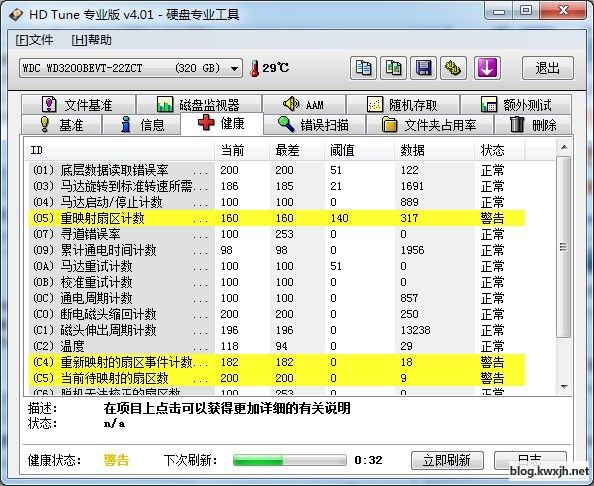Screen dimensions: 594x486
Task: Click the HD Tune title bar application icon
Action: pos(16,15)
